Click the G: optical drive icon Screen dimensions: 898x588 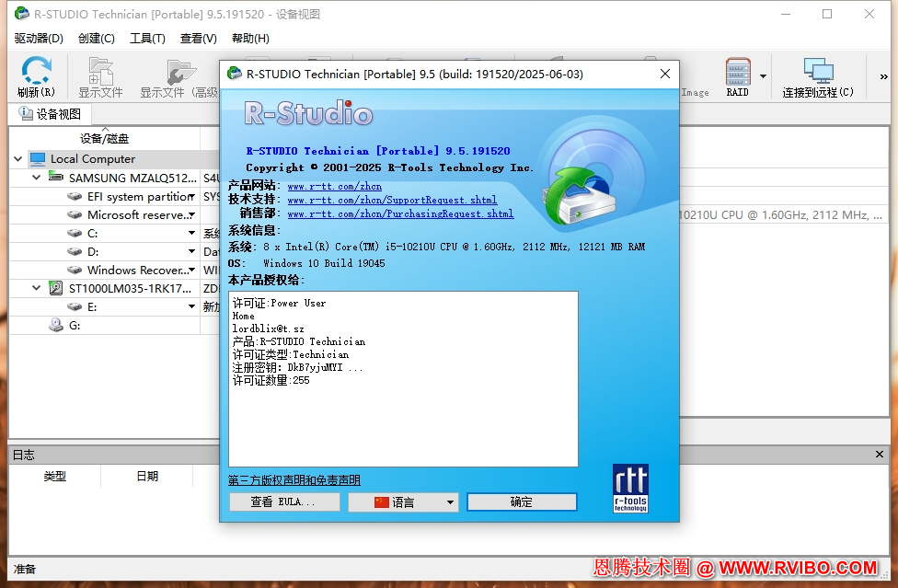click(x=55, y=325)
